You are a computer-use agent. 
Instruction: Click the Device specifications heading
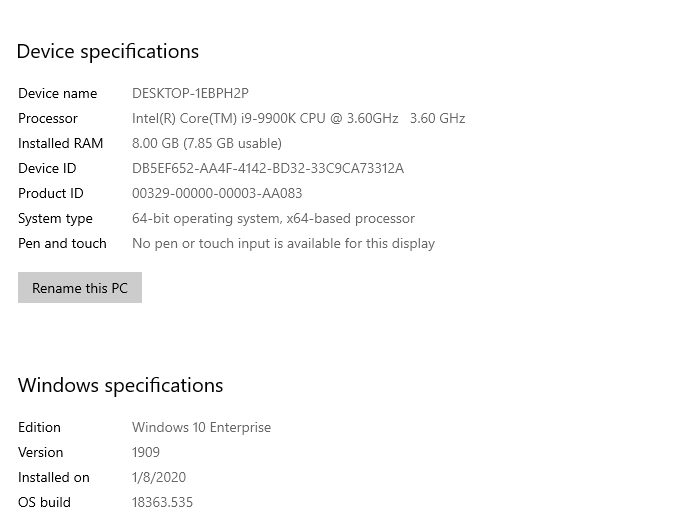pyautogui.click(x=108, y=52)
